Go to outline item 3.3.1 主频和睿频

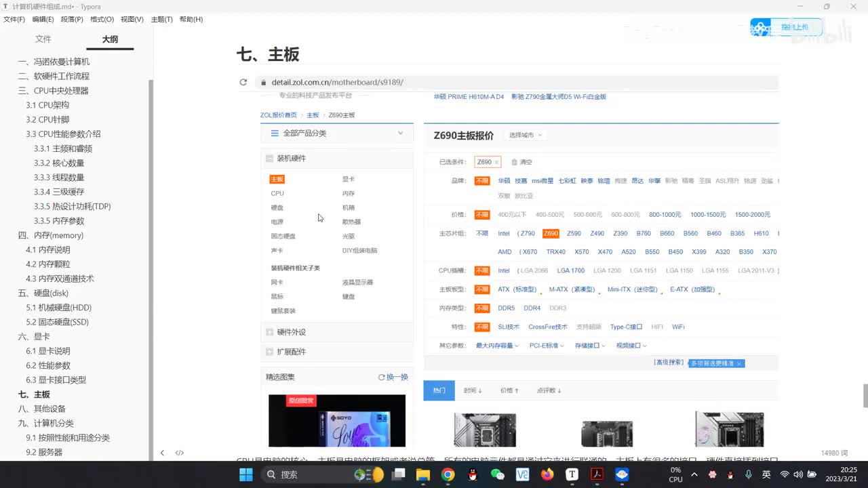(63, 148)
